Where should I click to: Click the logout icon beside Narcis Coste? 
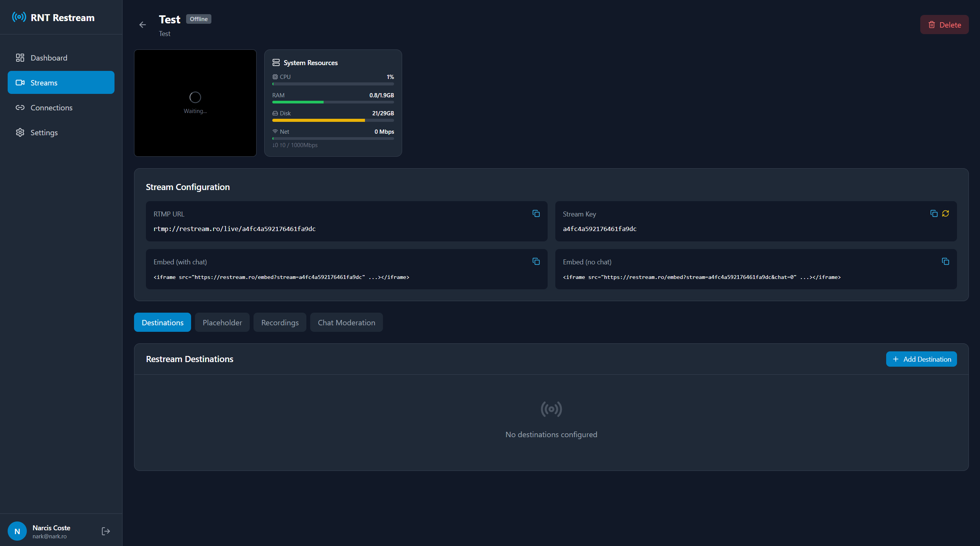click(105, 531)
